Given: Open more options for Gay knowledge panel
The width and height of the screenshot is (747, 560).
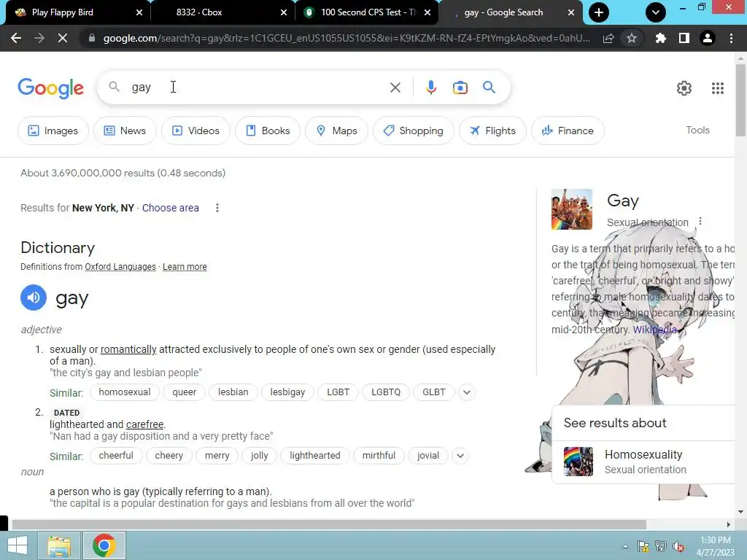Looking at the screenshot, I should pyautogui.click(x=700, y=222).
